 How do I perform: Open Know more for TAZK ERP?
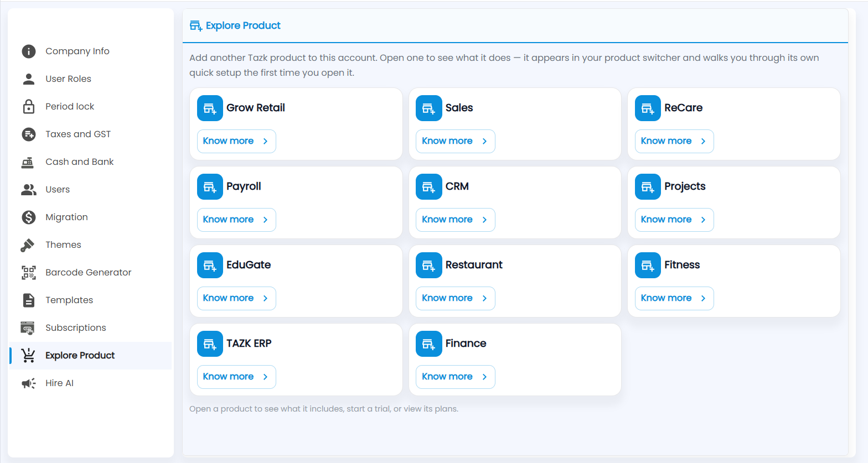236,377
